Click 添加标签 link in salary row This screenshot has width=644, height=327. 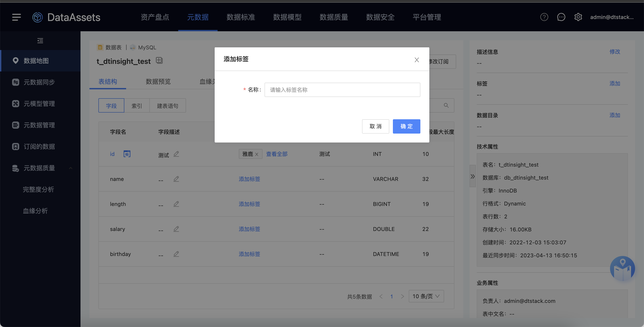pyautogui.click(x=250, y=229)
